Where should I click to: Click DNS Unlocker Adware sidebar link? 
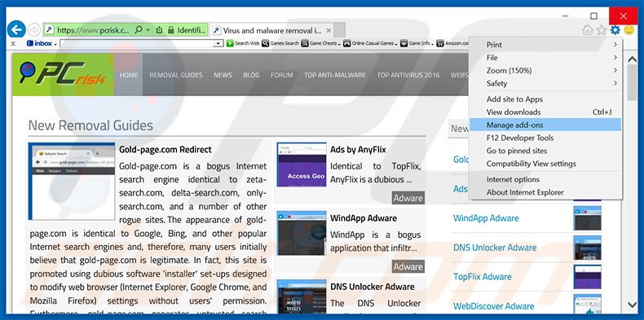(x=495, y=248)
